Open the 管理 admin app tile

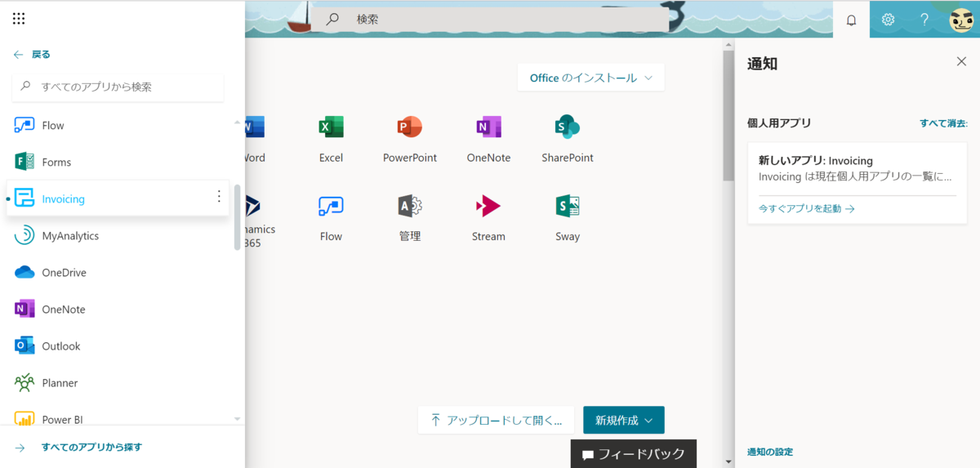410,218
